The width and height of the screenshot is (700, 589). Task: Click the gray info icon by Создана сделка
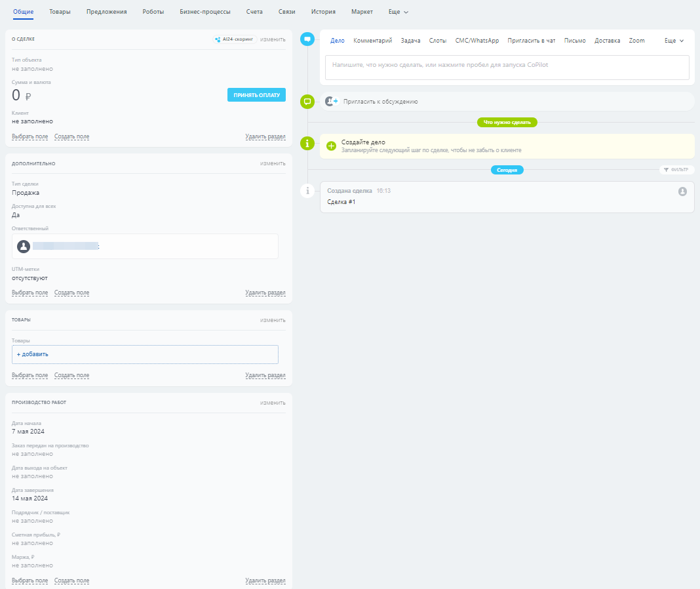[x=307, y=191]
